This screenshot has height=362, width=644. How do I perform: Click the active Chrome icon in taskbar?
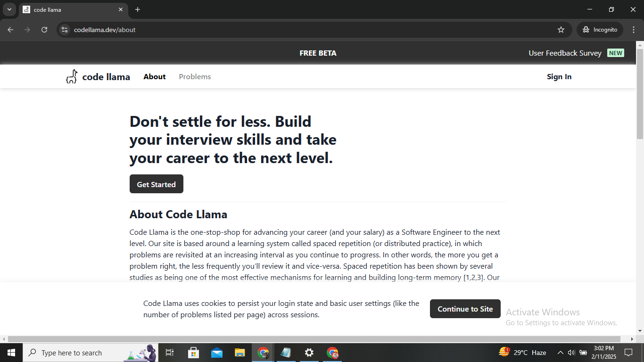pyautogui.click(x=263, y=353)
